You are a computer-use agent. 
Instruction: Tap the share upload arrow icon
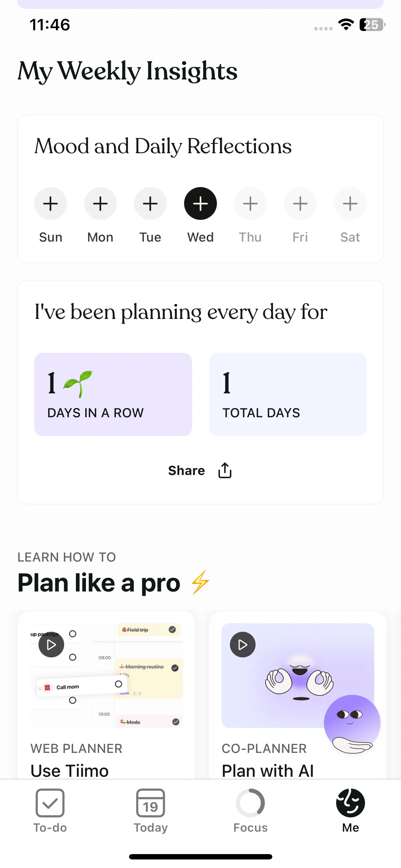click(225, 470)
